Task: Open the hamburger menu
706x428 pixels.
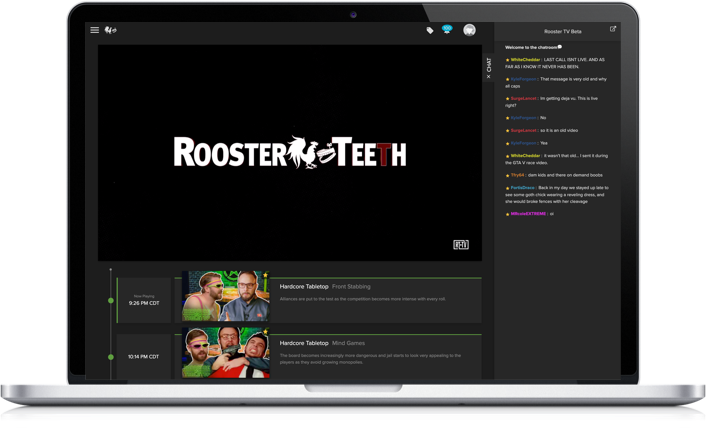Action: coord(95,30)
